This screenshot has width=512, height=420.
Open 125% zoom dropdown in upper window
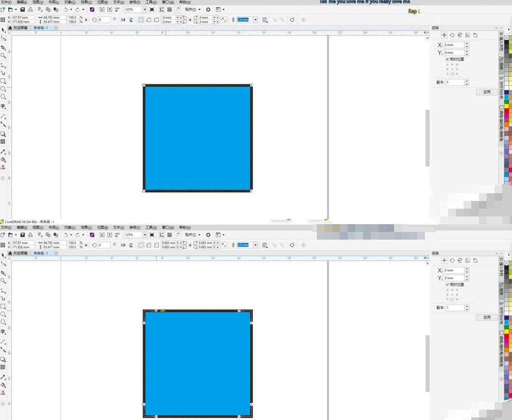[145, 9]
